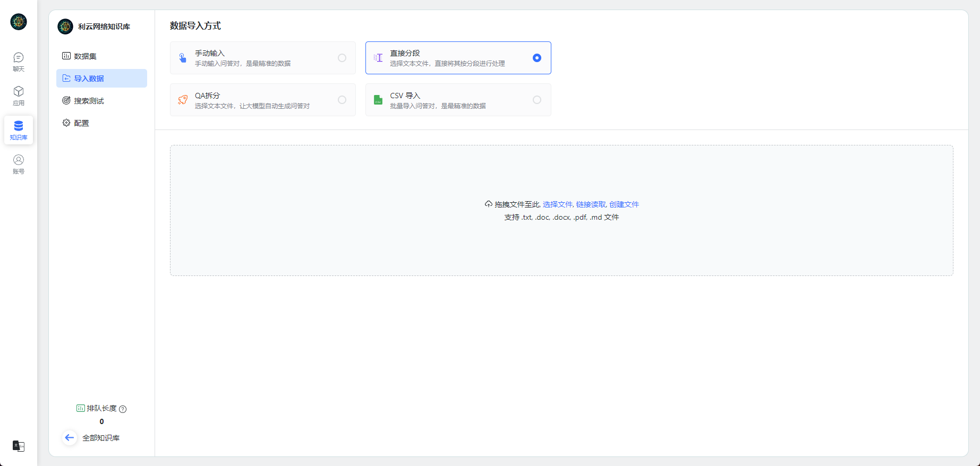This screenshot has height=466, width=980.
Task: Click the 利云网络知识库 title text
Action: (104, 27)
